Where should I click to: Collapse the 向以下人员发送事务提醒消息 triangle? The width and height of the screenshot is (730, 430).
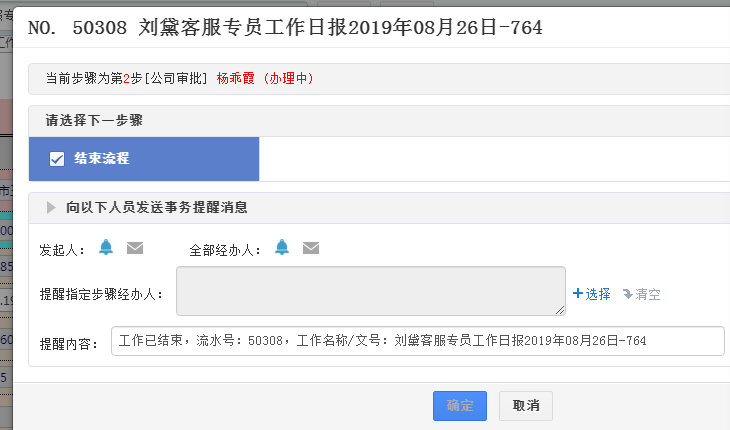[51, 208]
